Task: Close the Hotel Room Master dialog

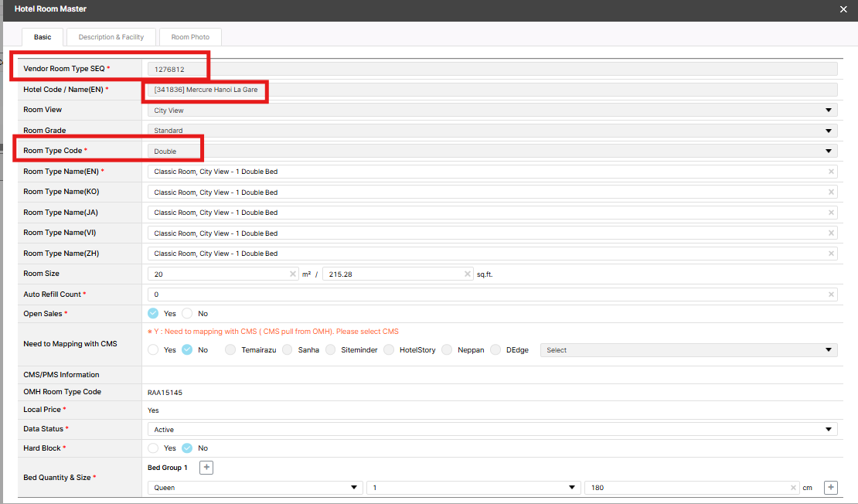Action: [843, 9]
